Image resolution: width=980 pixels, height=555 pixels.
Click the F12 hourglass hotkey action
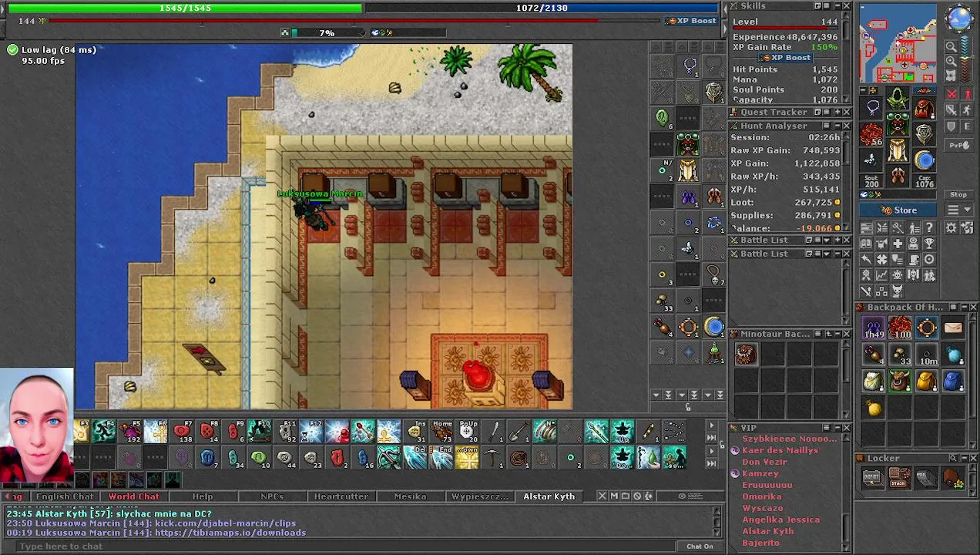click(x=311, y=432)
